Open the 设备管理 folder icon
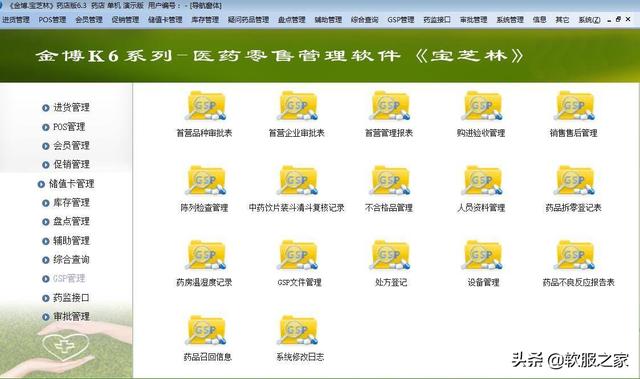 (x=482, y=255)
